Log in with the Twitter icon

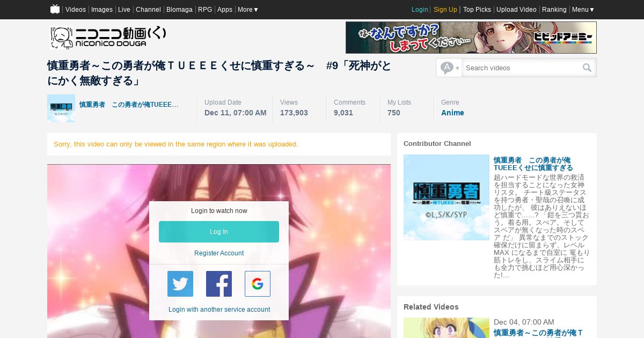pyautogui.click(x=180, y=284)
